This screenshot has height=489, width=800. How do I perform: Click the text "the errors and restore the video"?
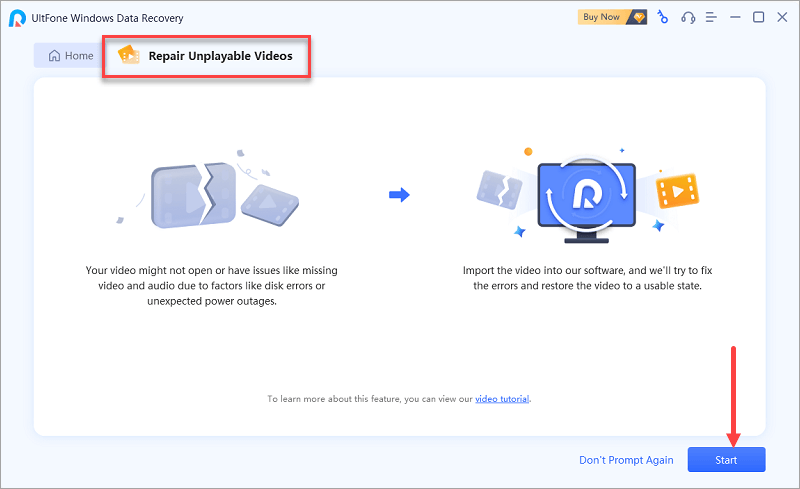[545, 286]
